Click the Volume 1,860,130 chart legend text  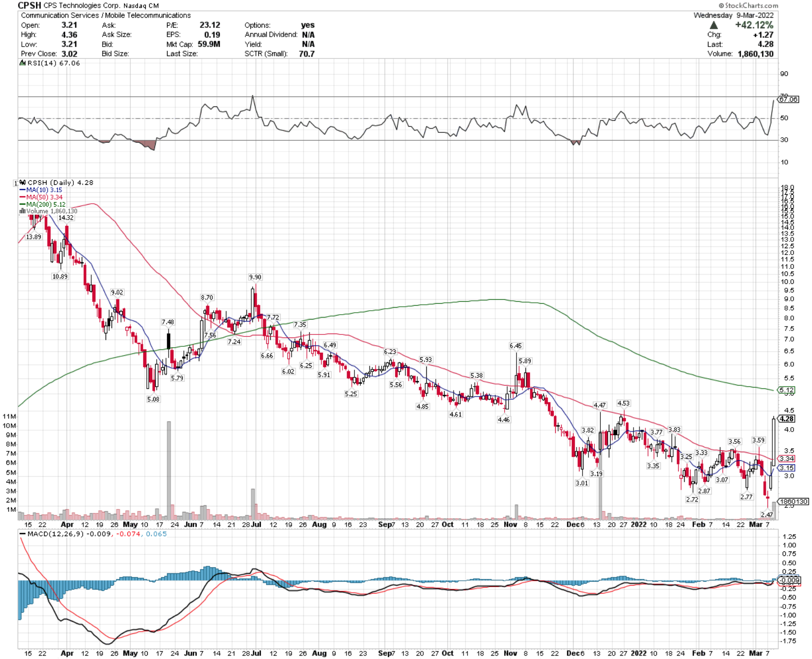pos(52,211)
